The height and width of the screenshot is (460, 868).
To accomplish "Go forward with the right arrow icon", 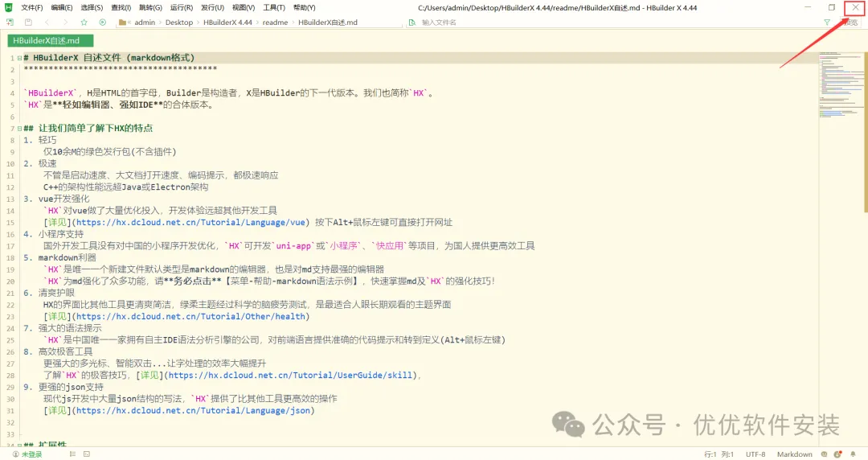I will pyautogui.click(x=65, y=23).
